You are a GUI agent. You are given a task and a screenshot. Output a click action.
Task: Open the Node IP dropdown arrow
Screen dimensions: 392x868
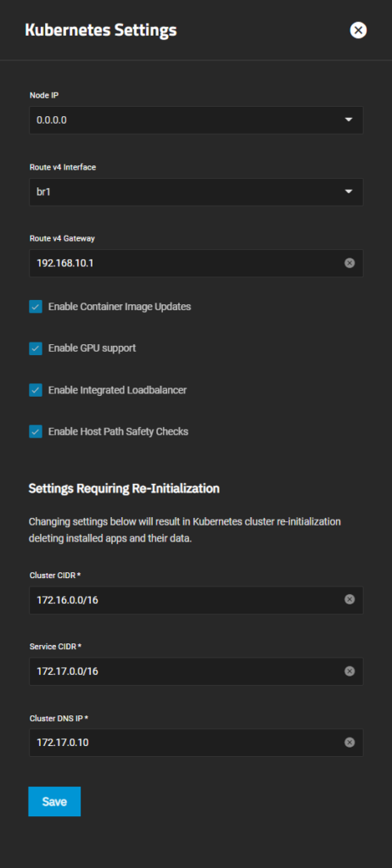(348, 120)
